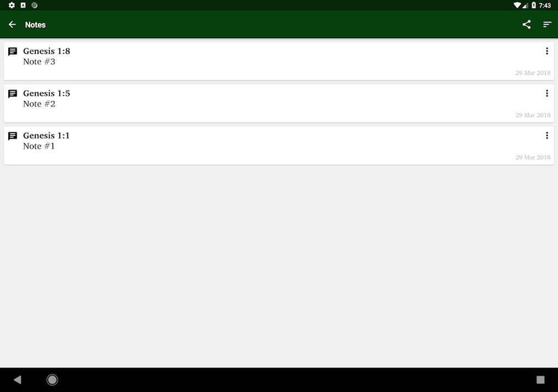Open overflow menu for Genesis 1:5 note
Viewport: 558px width, 392px height.
click(547, 93)
